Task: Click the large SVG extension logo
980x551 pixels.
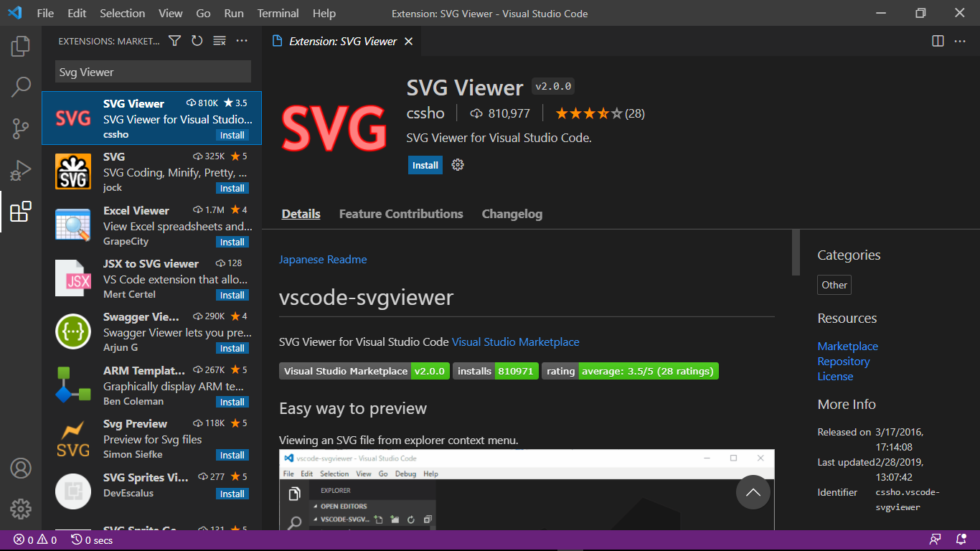Action: (x=334, y=129)
